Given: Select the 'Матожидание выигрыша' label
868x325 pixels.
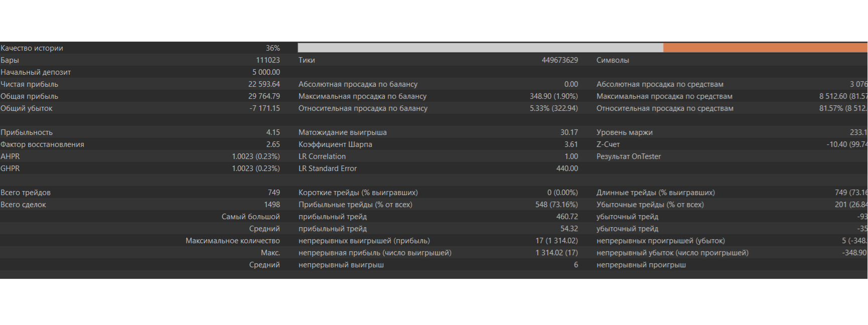Looking at the screenshot, I should coord(343,132).
